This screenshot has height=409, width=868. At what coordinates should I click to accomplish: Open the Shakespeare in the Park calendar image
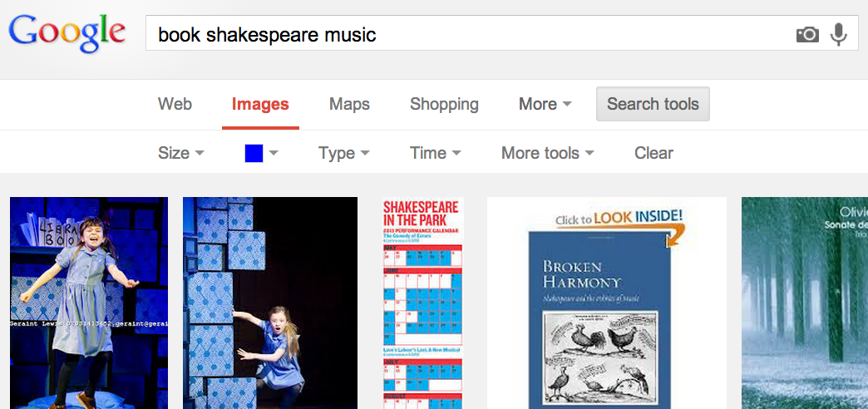pyautogui.click(x=422, y=303)
